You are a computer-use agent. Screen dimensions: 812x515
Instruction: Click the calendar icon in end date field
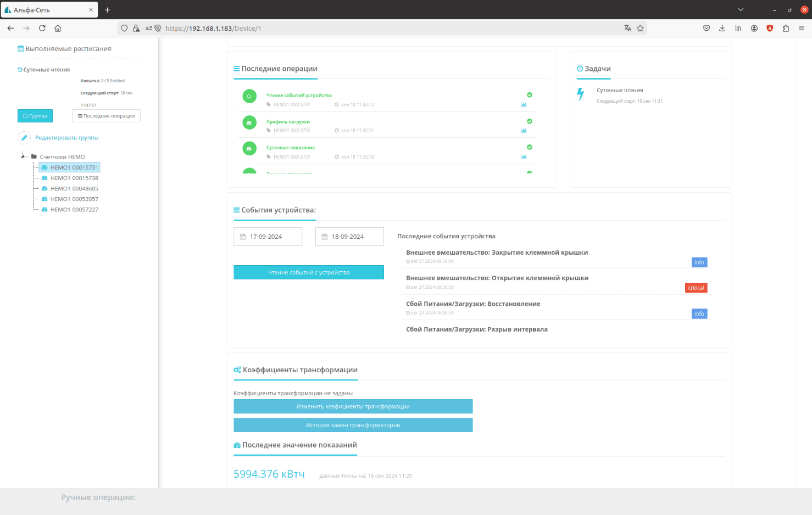pyautogui.click(x=325, y=237)
